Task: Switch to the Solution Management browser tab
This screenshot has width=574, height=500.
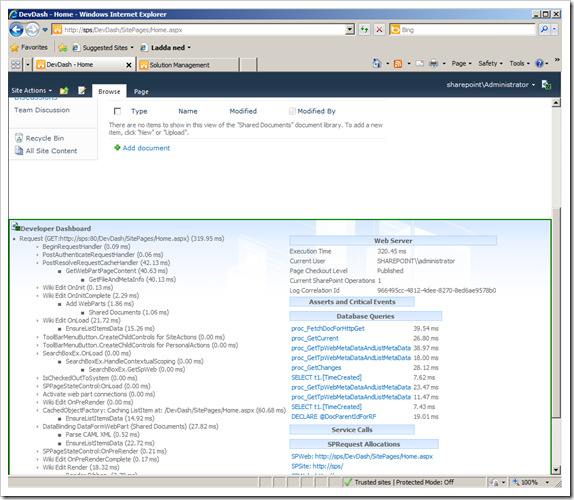Action: click(188, 65)
